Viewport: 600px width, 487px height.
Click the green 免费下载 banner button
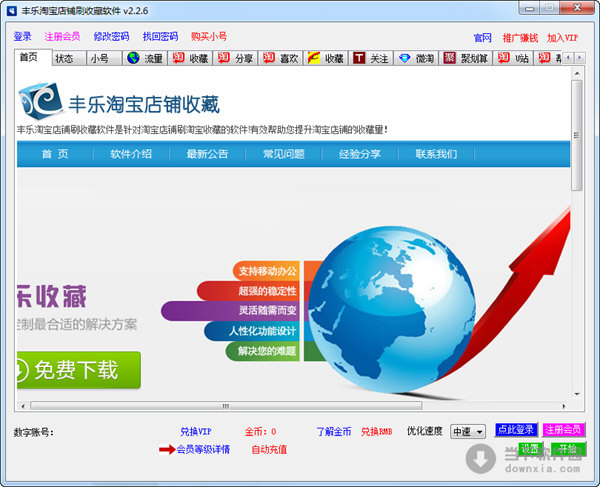pyautogui.click(x=78, y=370)
